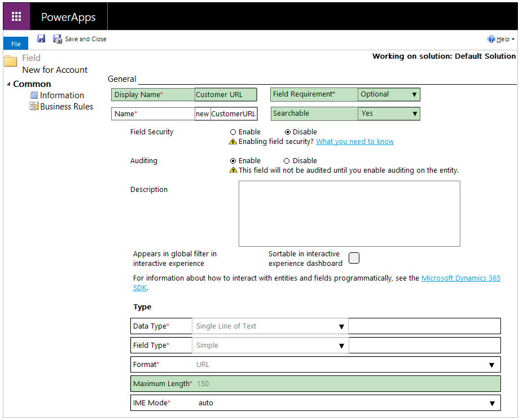Click the PowerApps title
Image resolution: width=523 pixels, height=420 pixels.
pos(68,17)
